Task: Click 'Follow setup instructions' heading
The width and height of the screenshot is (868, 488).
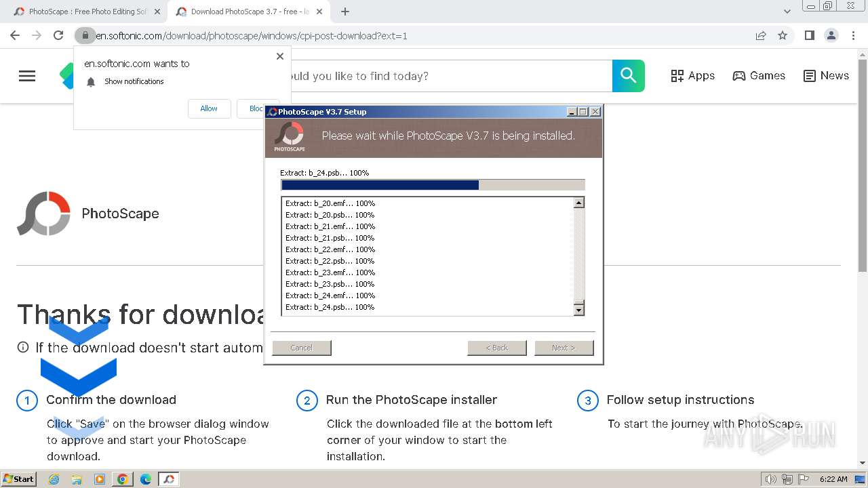Action: pos(680,400)
